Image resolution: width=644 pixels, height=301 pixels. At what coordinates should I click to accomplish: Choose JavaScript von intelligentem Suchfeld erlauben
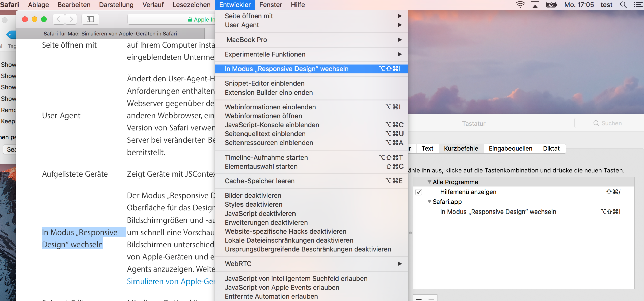(311, 279)
